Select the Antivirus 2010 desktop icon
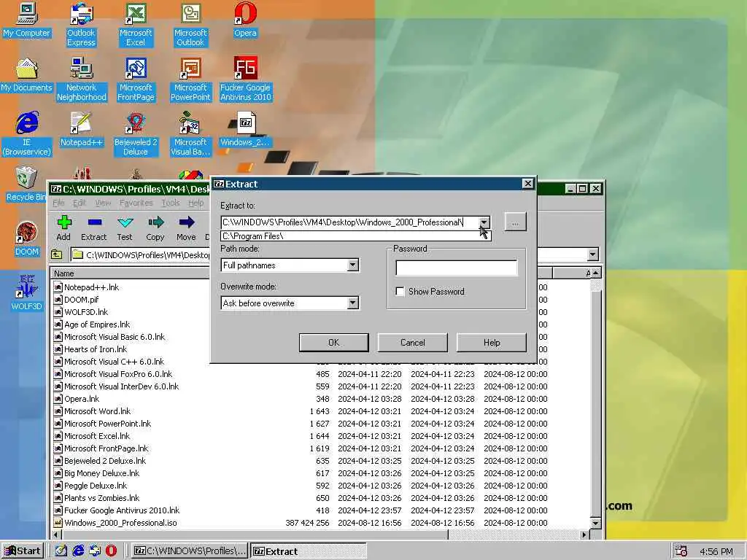This screenshot has height=560, width=747. [245, 79]
